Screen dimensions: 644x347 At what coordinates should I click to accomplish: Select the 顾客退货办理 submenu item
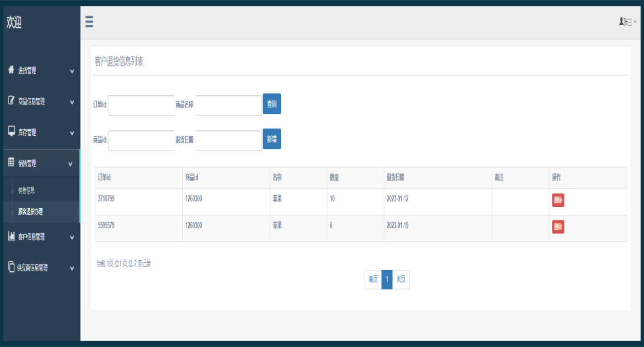click(31, 211)
